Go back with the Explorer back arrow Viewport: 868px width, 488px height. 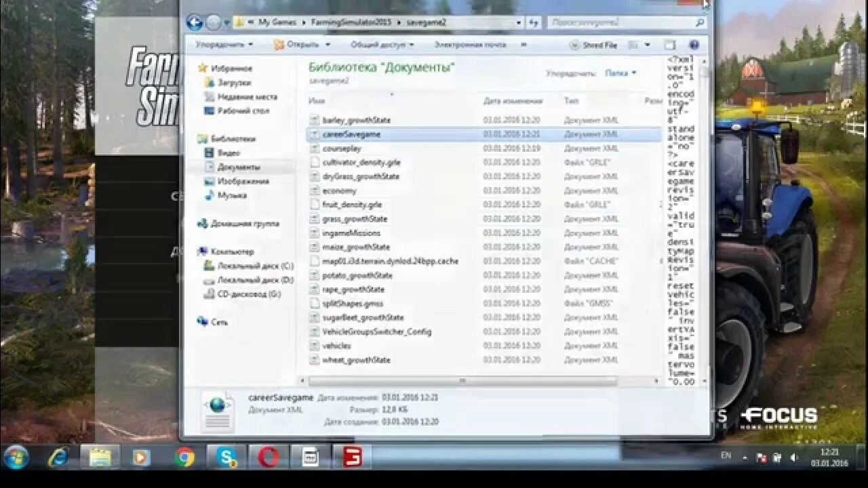coord(195,22)
